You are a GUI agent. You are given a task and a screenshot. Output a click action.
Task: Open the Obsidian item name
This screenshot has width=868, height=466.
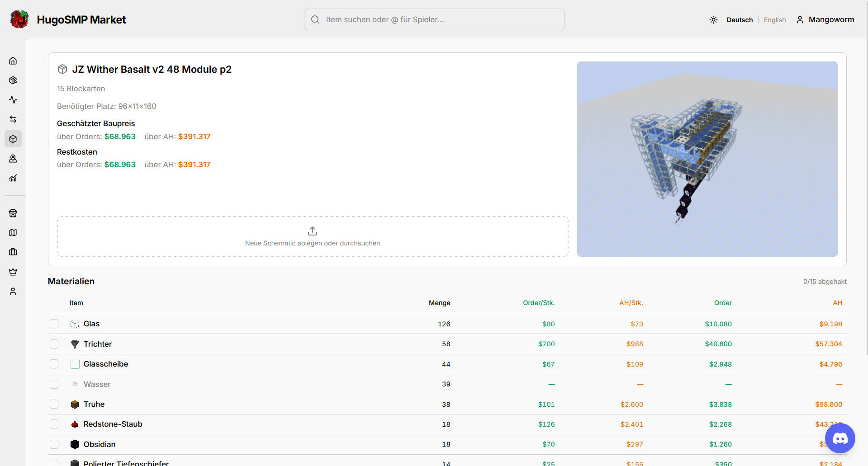coord(100,444)
